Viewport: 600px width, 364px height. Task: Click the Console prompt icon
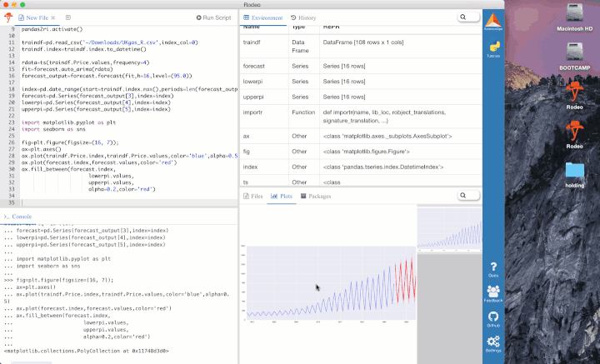click(x=7, y=217)
